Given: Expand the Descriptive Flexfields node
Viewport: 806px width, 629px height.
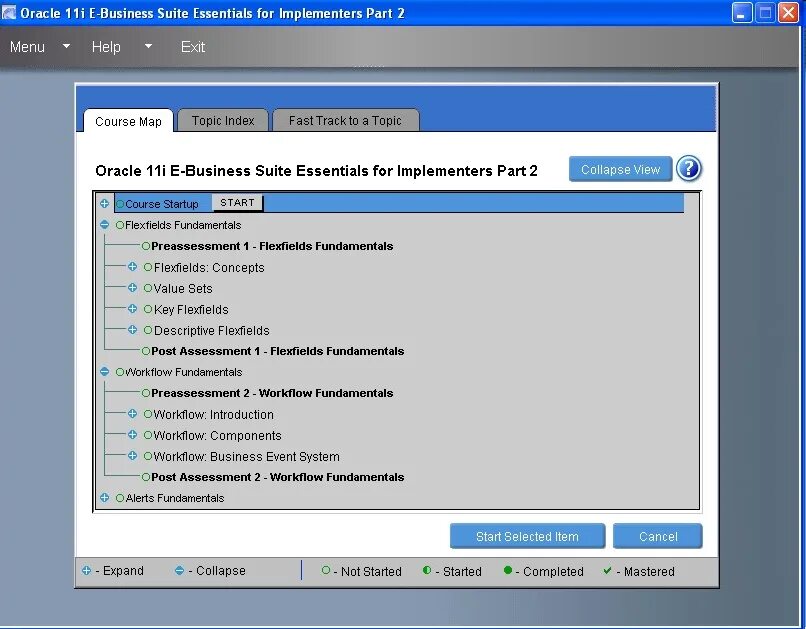Looking at the screenshot, I should click(133, 330).
